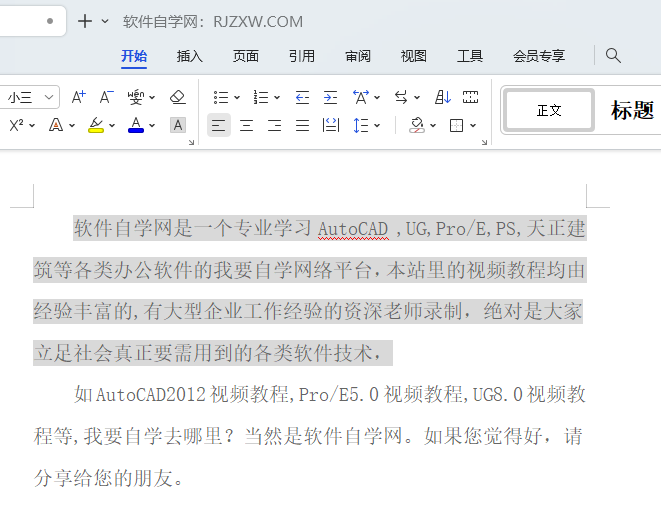
Task: Click the text effects outlined A icon
Action: [x=56, y=125]
